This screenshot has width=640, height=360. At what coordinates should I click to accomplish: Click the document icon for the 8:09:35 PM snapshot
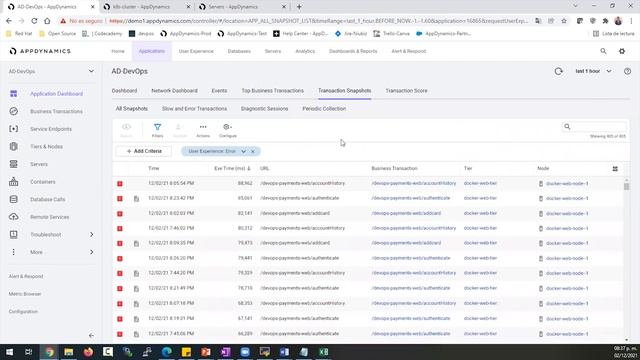(136, 244)
